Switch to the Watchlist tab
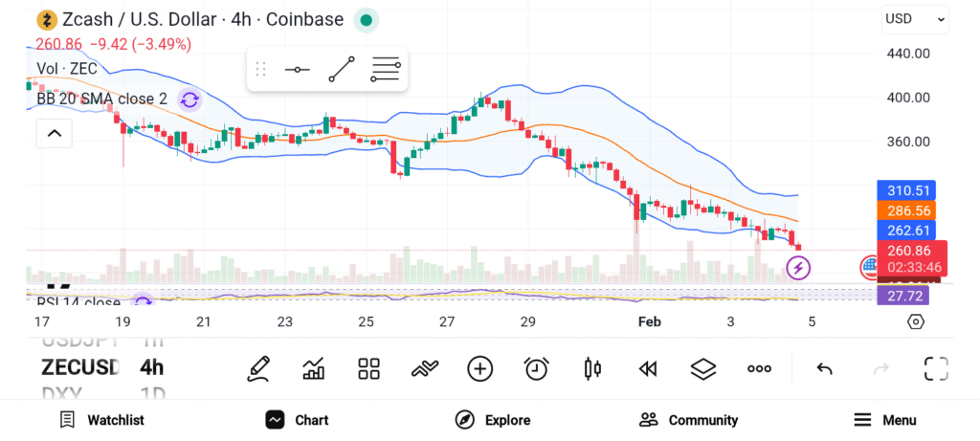 [101, 420]
